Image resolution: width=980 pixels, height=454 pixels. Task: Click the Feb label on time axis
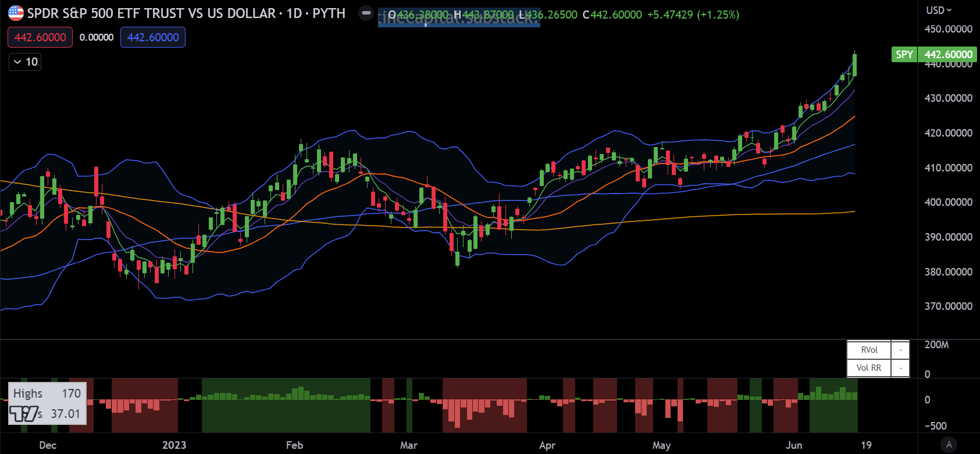pos(294,445)
